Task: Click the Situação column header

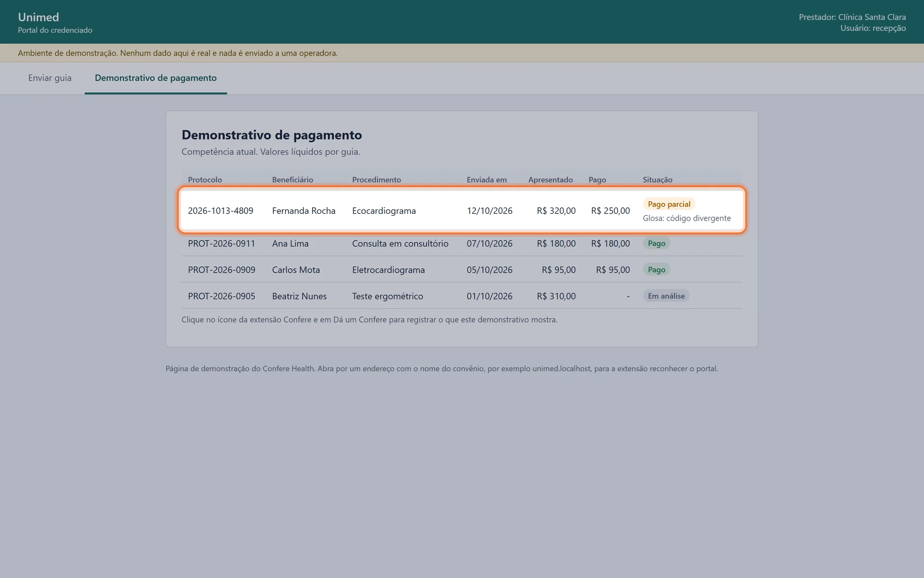Action: [x=657, y=180]
